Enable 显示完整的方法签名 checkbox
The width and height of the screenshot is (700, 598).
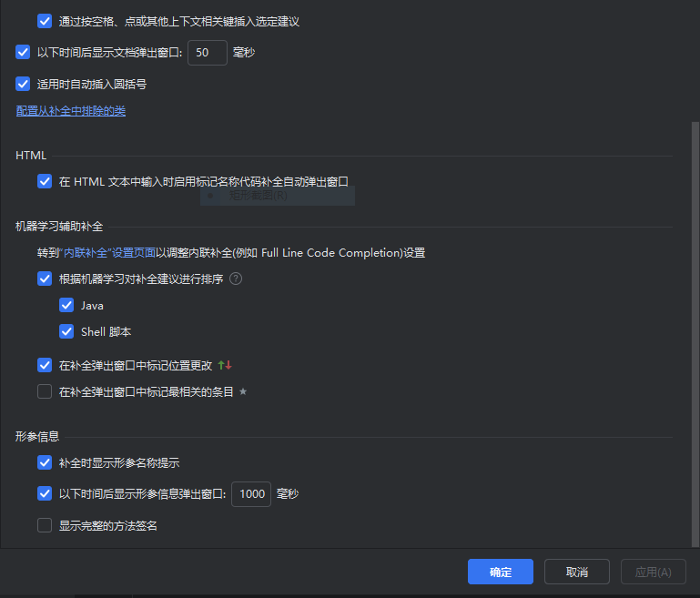45,525
